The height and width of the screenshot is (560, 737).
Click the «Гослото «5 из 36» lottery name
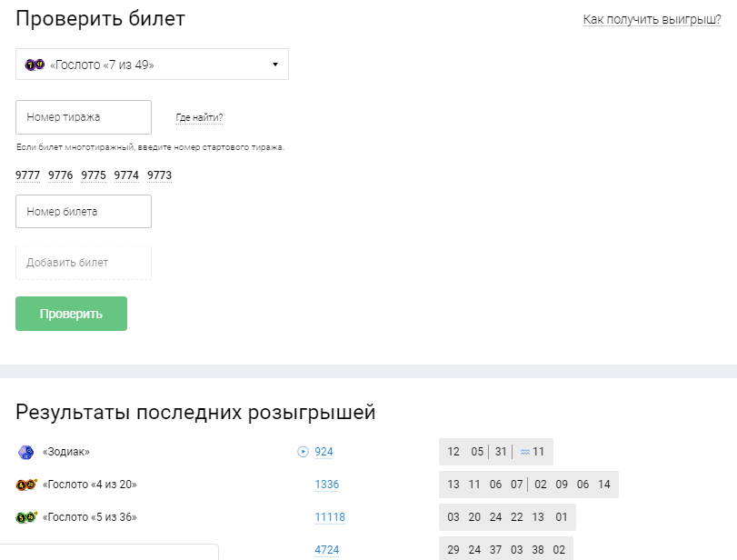click(89, 517)
